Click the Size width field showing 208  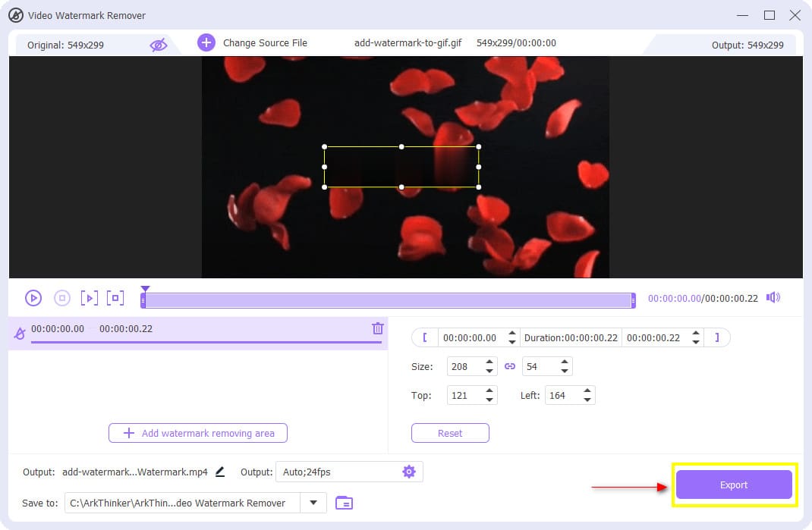pyautogui.click(x=465, y=366)
